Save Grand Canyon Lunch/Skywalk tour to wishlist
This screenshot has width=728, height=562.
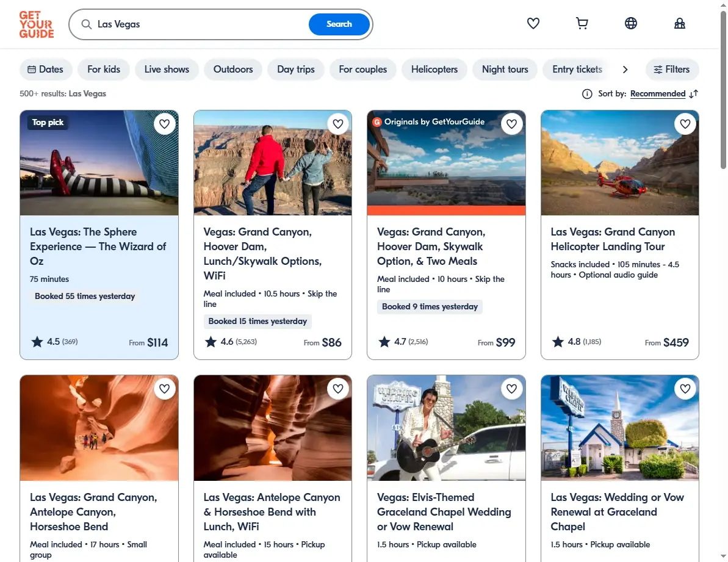(x=338, y=124)
